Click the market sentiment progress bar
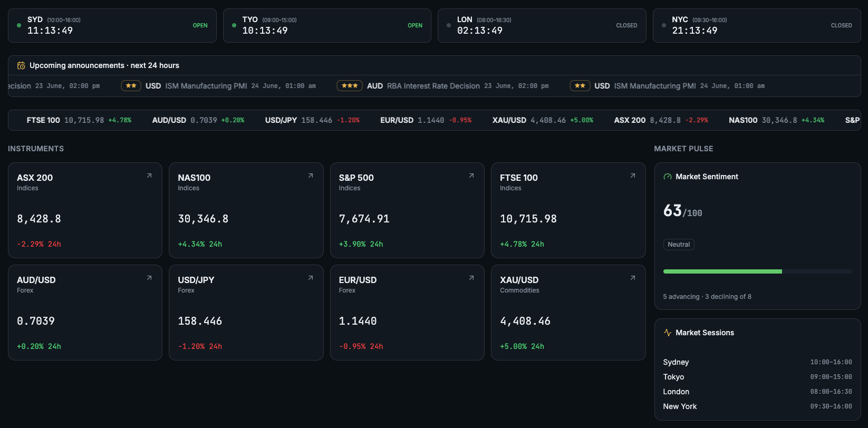The image size is (868, 428). [757, 271]
